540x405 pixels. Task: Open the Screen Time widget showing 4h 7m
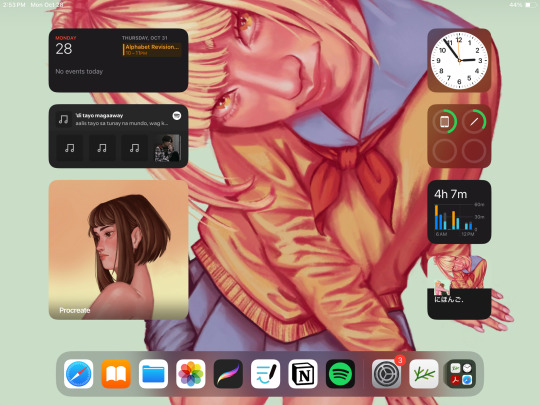pyautogui.click(x=459, y=212)
